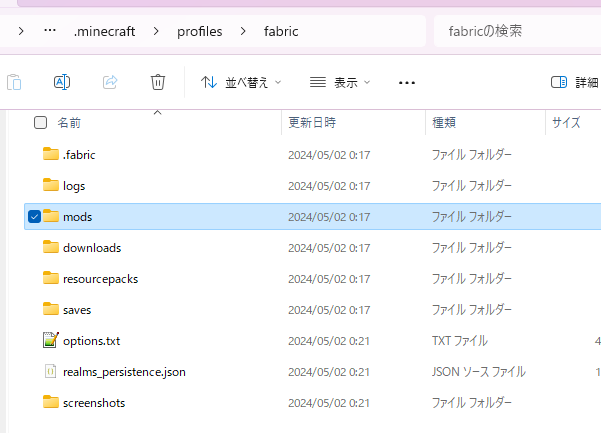Click the saves folder icon
Image resolution: width=601 pixels, height=433 pixels.
(51, 309)
